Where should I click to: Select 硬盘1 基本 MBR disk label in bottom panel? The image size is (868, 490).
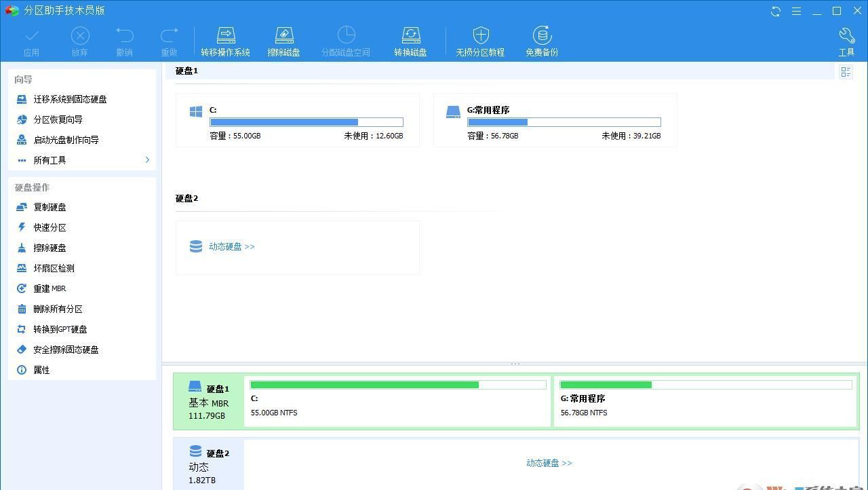point(209,401)
